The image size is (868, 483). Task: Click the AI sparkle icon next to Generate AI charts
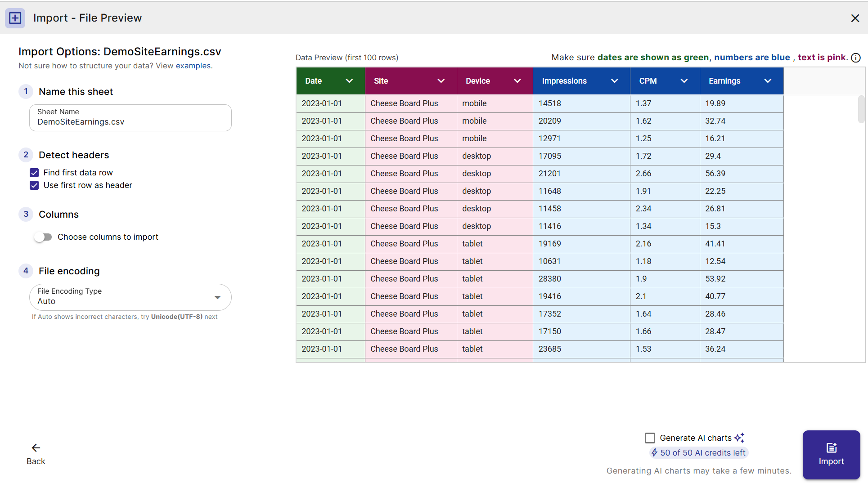tap(739, 438)
